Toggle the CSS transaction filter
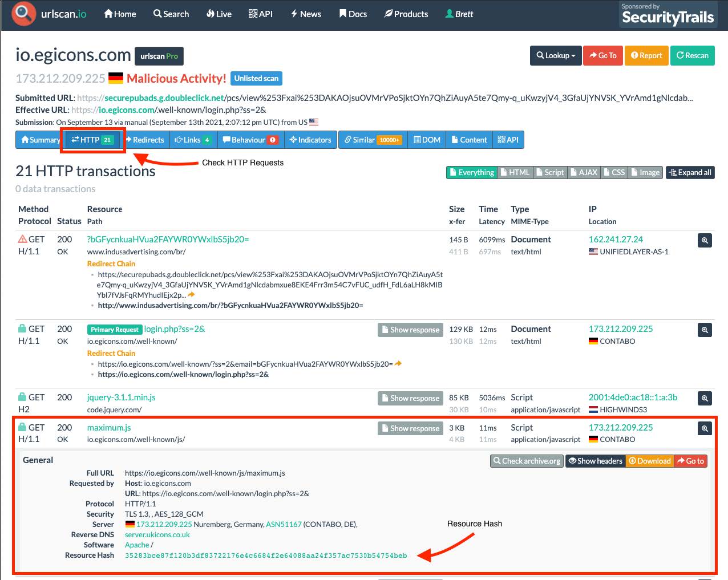 click(x=614, y=172)
